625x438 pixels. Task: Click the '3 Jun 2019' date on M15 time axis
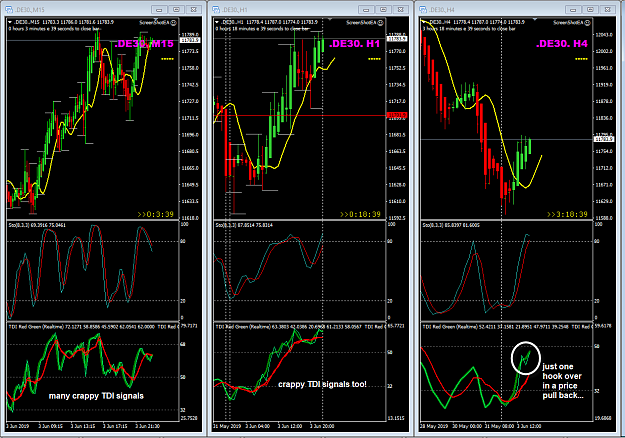click(x=18, y=426)
